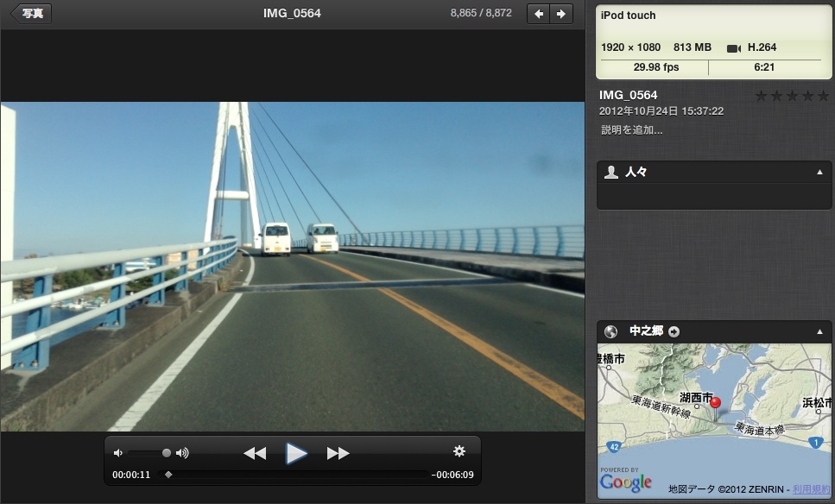Open the video settings gear menu
Screen dimensions: 835x504
pyautogui.click(x=459, y=451)
